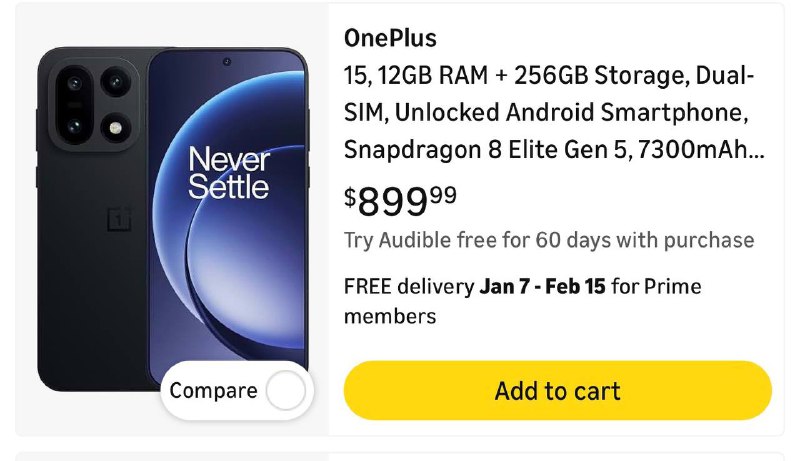Click the "Compare" label text
Viewport: 800px width, 461px height.
(x=213, y=391)
